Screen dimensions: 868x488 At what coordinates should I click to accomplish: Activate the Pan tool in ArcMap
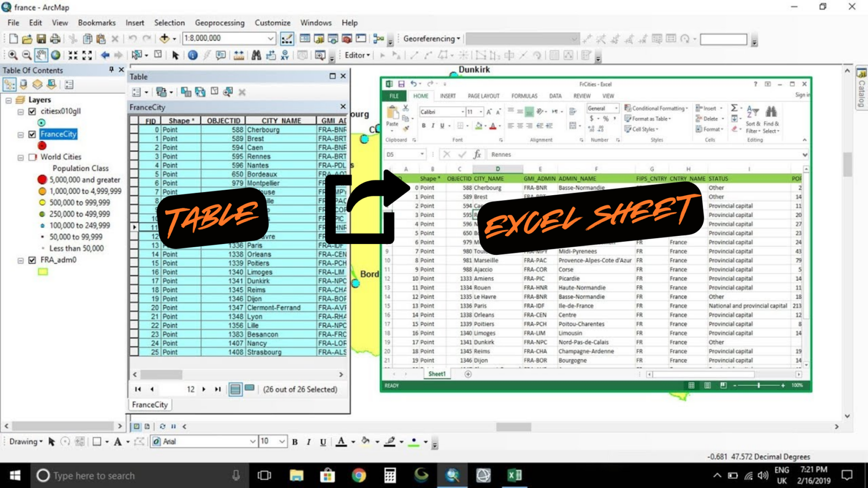click(x=40, y=55)
